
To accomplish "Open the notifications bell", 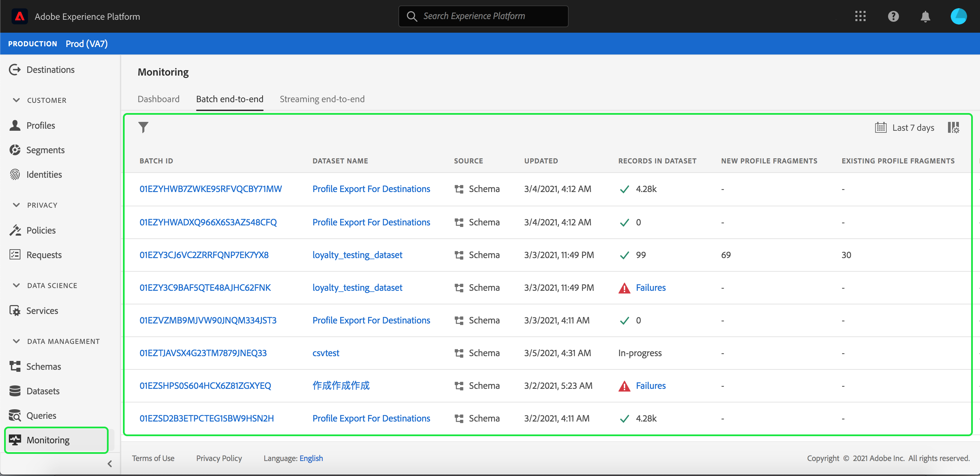I will [x=925, y=16].
